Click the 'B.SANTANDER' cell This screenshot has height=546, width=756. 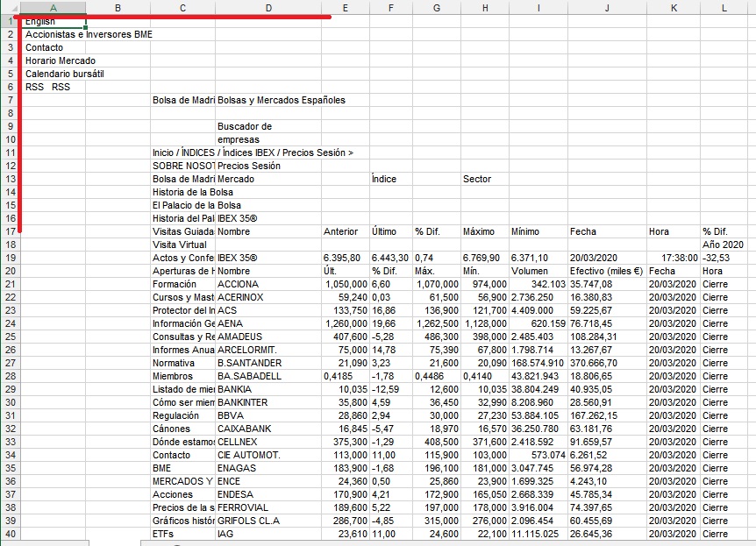click(268, 363)
